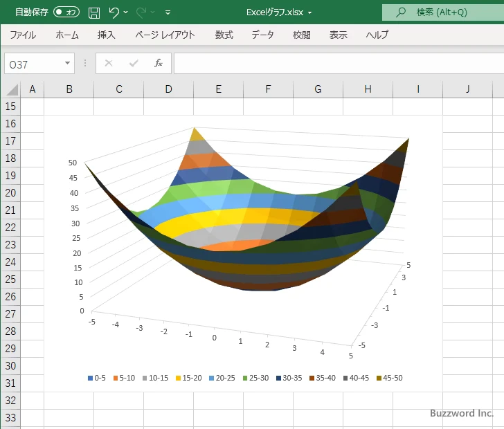504x429 pixels.
Task: Select column F header
Action: click(x=269, y=89)
